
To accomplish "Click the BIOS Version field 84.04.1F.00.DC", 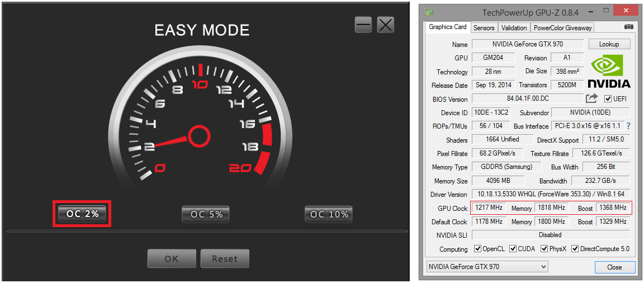I will pyautogui.click(x=527, y=98).
